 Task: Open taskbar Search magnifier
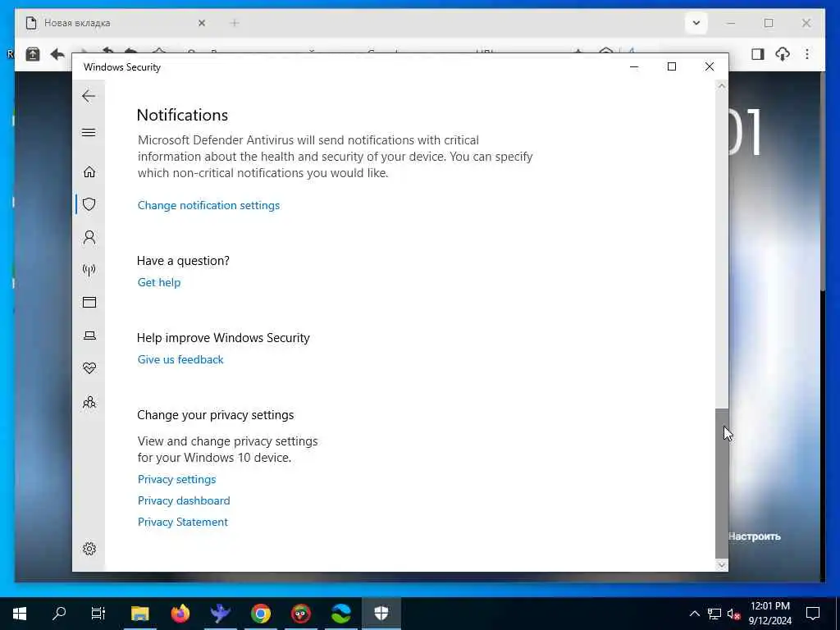tap(59, 614)
